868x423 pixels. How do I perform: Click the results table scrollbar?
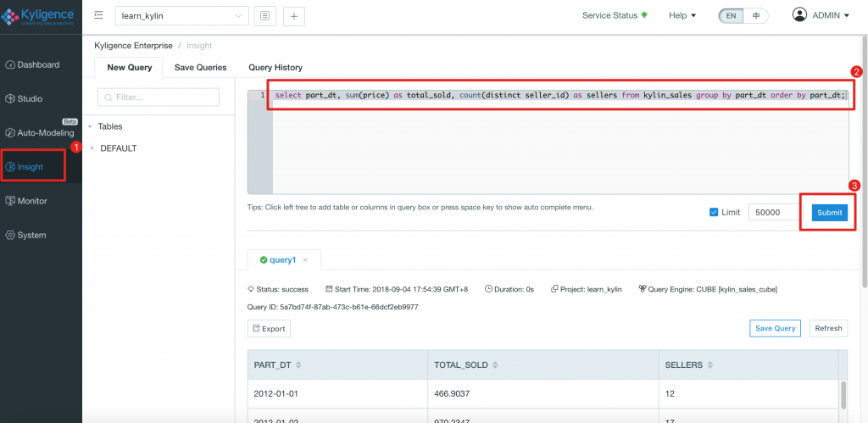coord(843,394)
